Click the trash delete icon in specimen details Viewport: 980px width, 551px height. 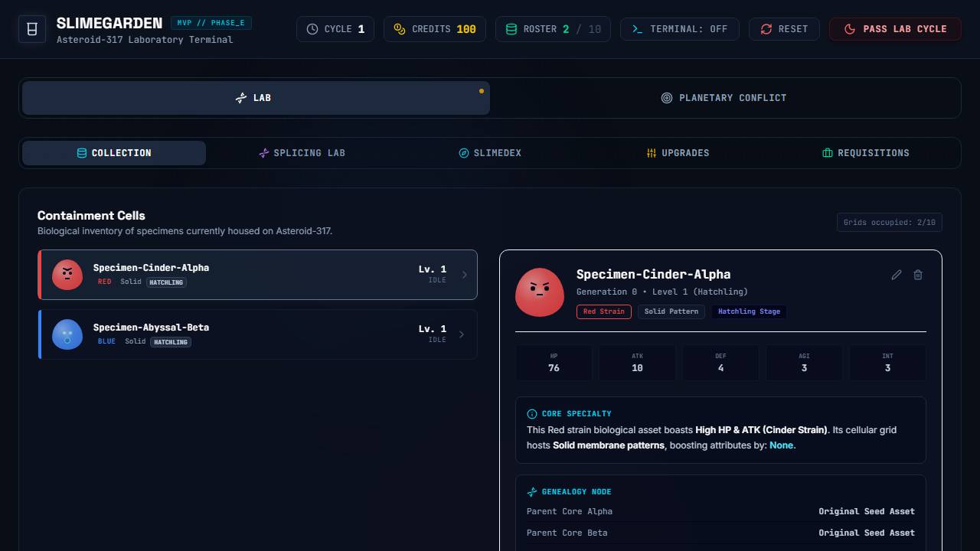tap(918, 275)
